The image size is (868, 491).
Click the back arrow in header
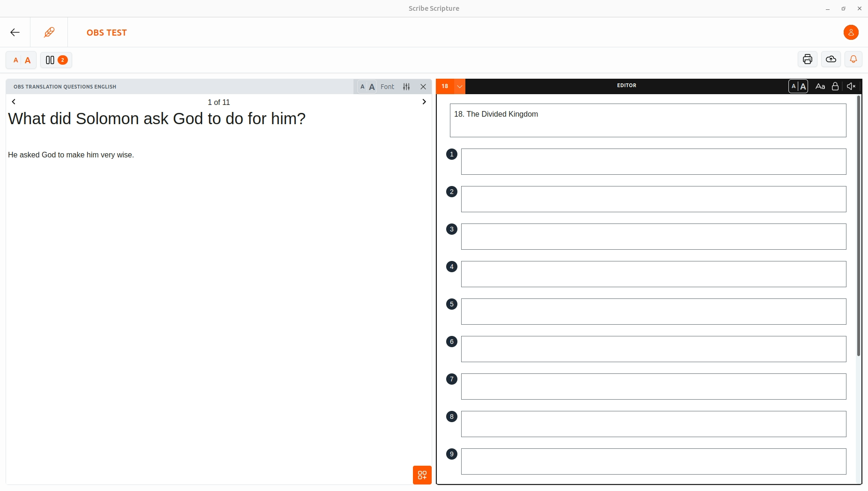pyautogui.click(x=15, y=32)
